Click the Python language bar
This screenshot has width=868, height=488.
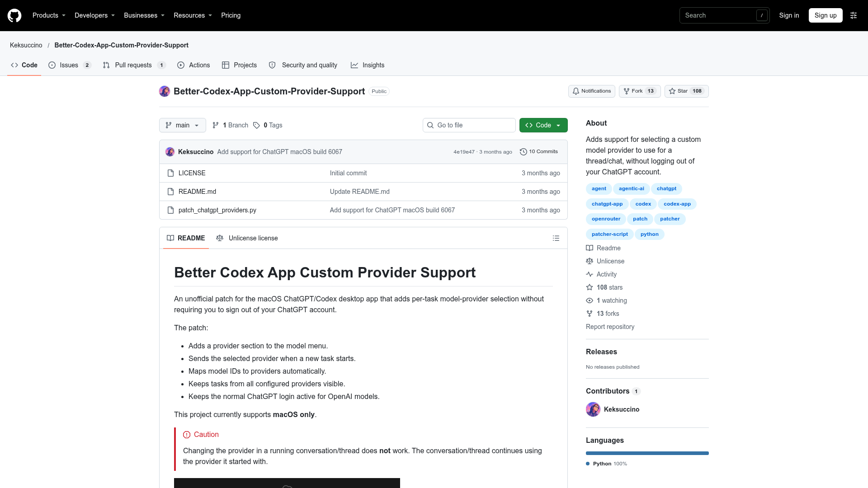(x=647, y=453)
